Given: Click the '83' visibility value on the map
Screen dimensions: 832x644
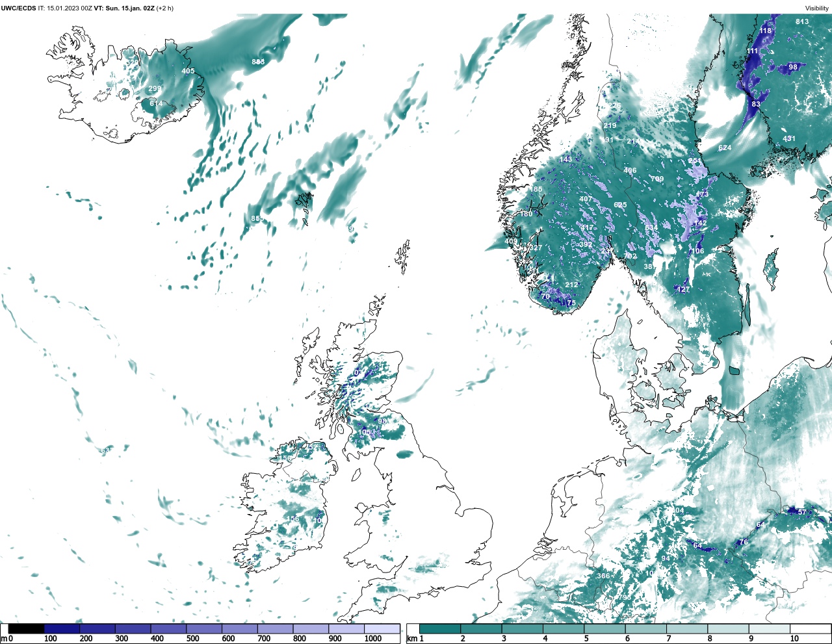Looking at the screenshot, I should coord(756,104).
